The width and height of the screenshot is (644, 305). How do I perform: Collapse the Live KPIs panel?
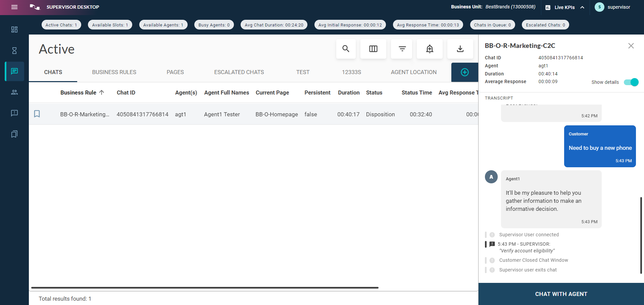pyautogui.click(x=582, y=7)
